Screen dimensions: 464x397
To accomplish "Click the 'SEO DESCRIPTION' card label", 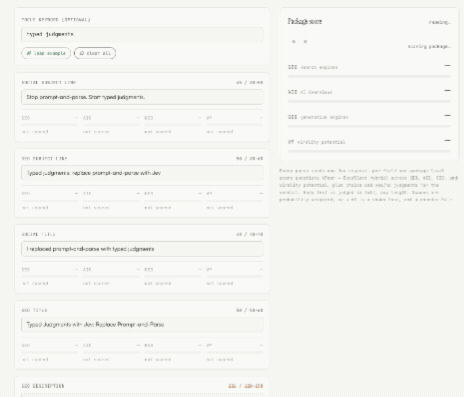I will pyautogui.click(x=43, y=386).
